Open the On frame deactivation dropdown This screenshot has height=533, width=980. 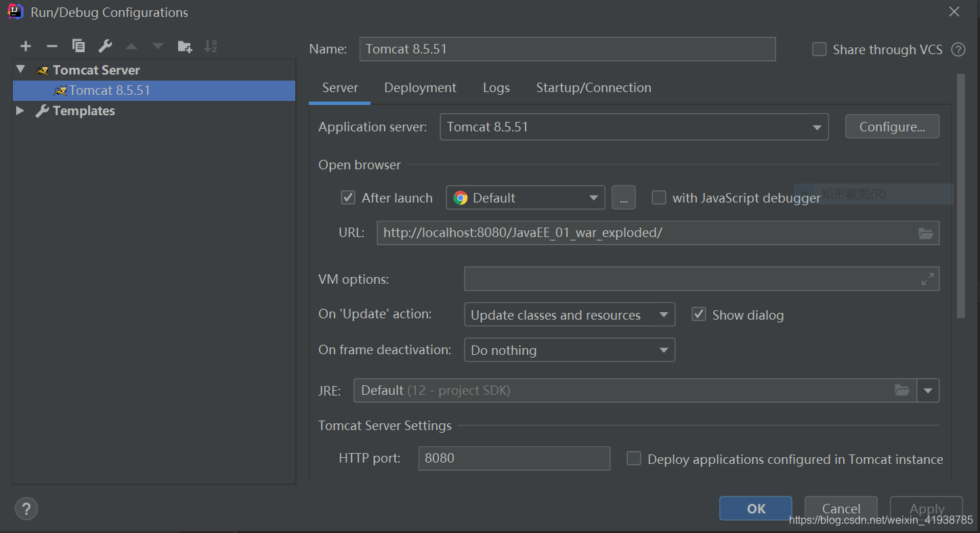[x=570, y=350]
